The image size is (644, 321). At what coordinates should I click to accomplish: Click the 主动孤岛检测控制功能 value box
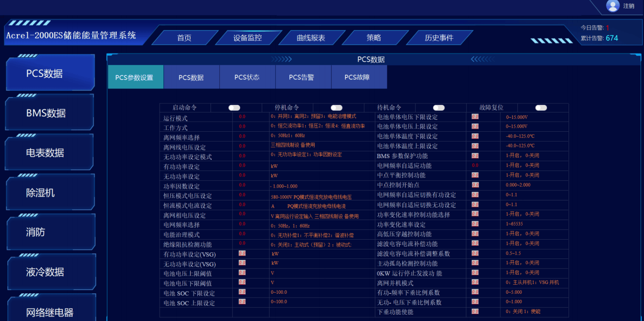(x=475, y=263)
